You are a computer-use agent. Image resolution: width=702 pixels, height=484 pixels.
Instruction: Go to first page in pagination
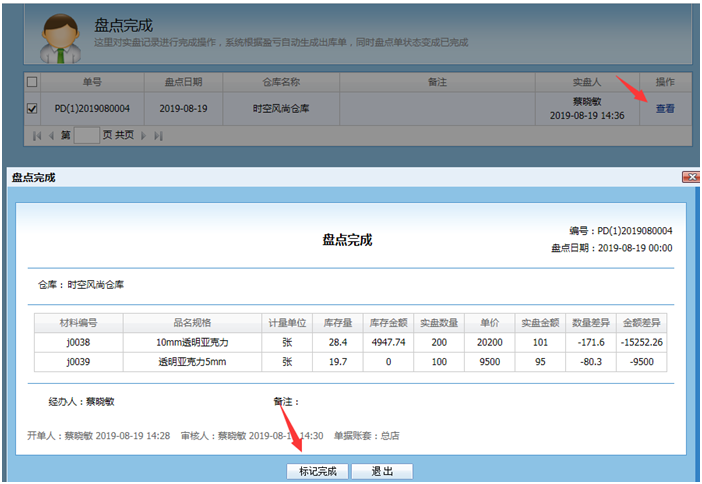point(37,135)
